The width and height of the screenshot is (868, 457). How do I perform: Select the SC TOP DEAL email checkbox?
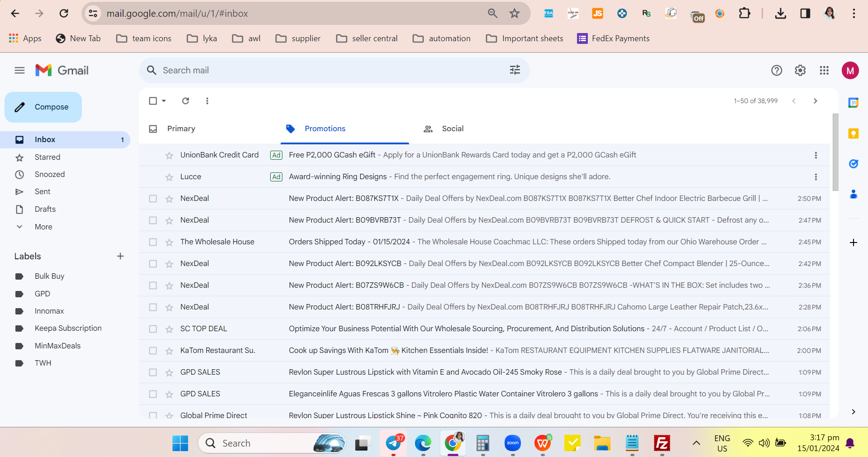[153, 329]
